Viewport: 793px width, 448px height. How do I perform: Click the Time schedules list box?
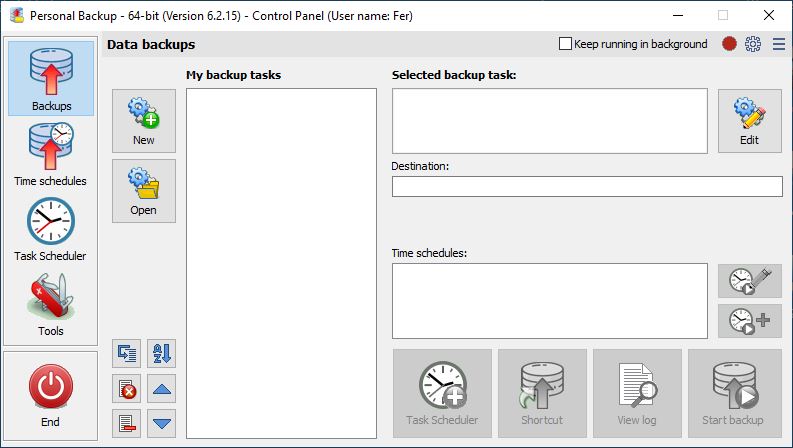550,301
